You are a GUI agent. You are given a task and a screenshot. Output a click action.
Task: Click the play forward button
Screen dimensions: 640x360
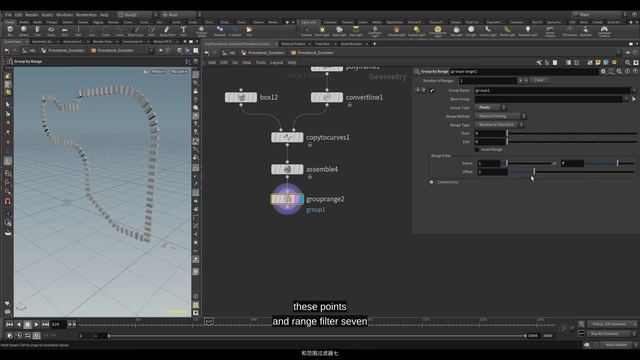36,324
